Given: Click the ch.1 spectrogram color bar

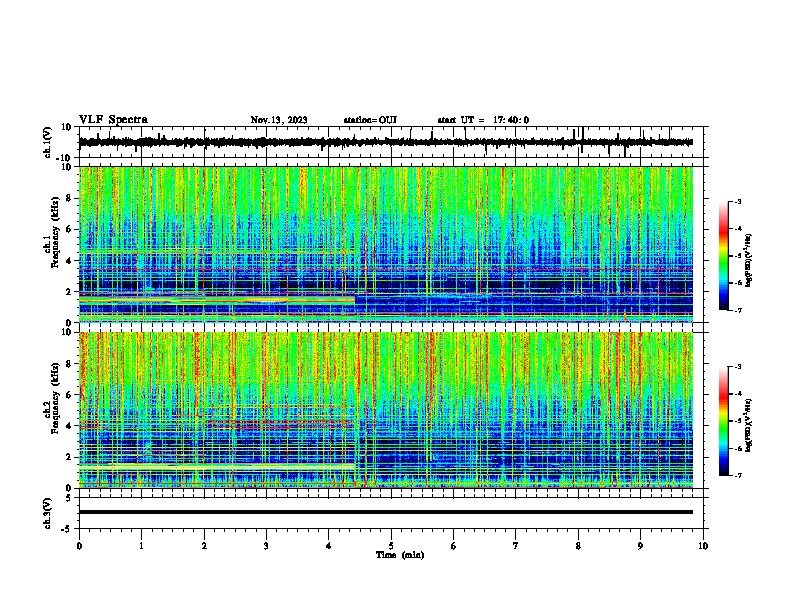Looking at the screenshot, I should tap(724, 256).
